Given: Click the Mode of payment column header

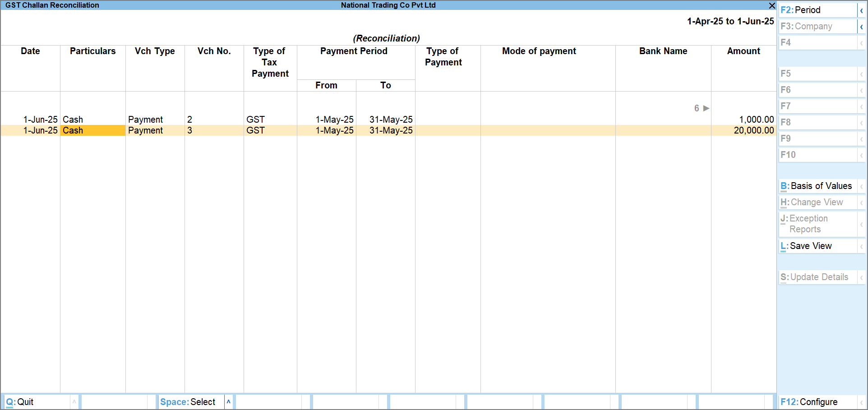Looking at the screenshot, I should (x=539, y=51).
